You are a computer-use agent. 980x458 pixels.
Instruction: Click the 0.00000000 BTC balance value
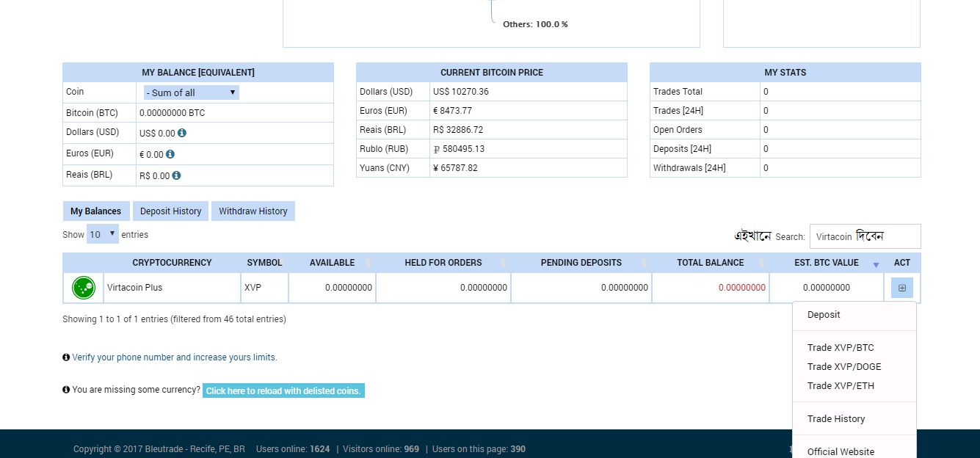(x=172, y=113)
